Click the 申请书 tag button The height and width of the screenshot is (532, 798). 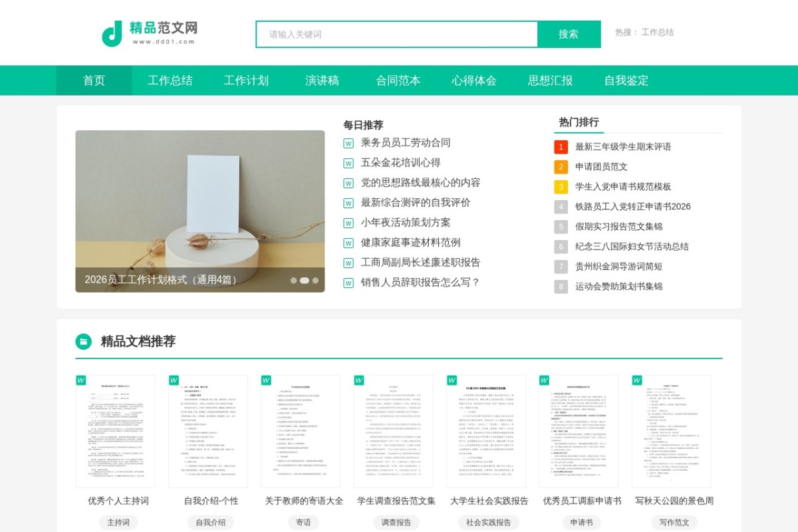[x=581, y=522]
